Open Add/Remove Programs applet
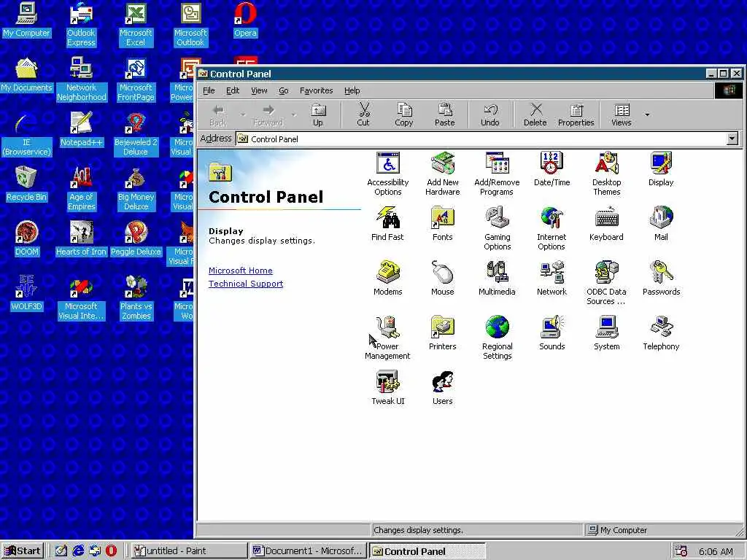 pos(497,174)
